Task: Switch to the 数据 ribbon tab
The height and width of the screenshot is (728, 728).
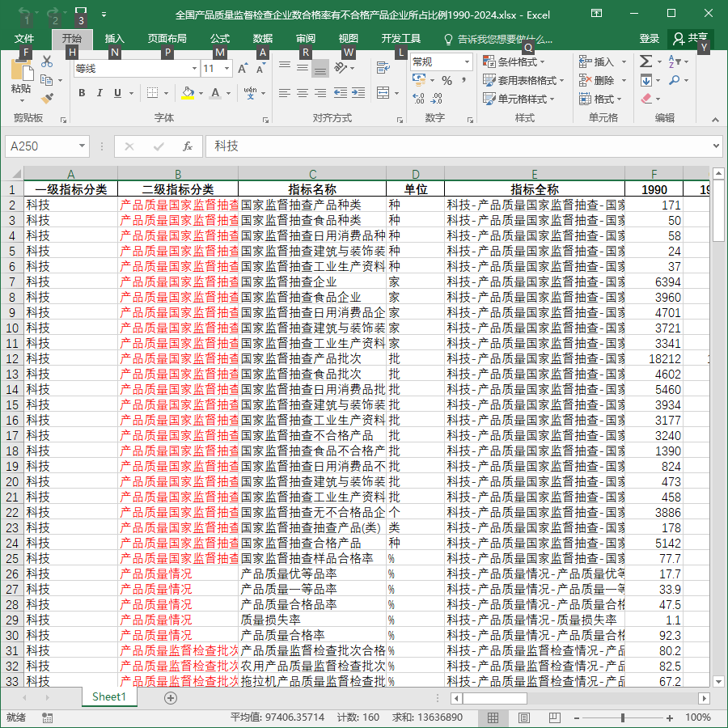Action: click(263, 39)
